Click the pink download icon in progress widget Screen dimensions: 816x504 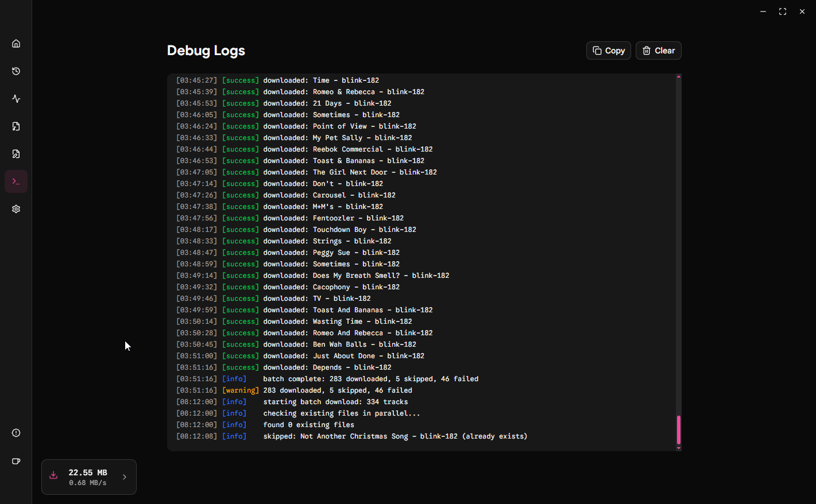(x=53, y=475)
